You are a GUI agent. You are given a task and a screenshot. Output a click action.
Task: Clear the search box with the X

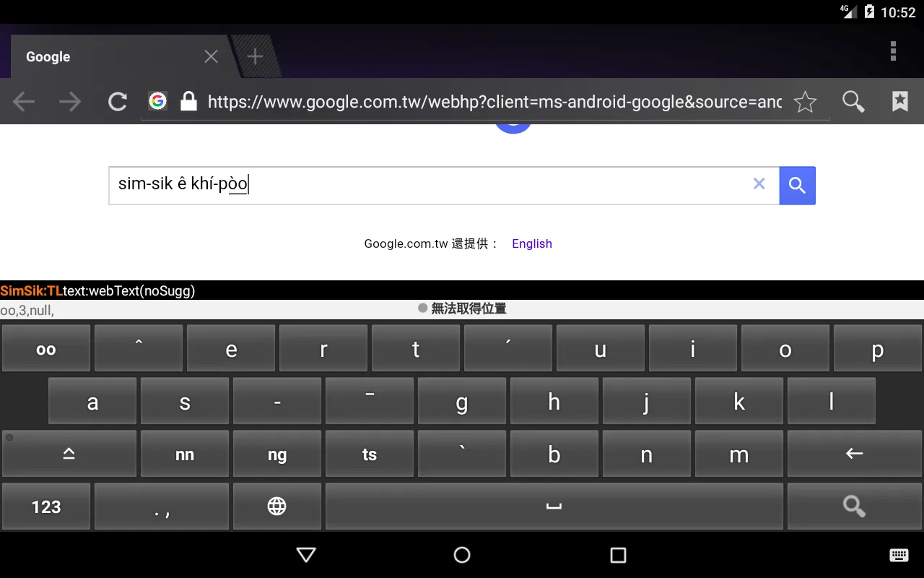(759, 184)
